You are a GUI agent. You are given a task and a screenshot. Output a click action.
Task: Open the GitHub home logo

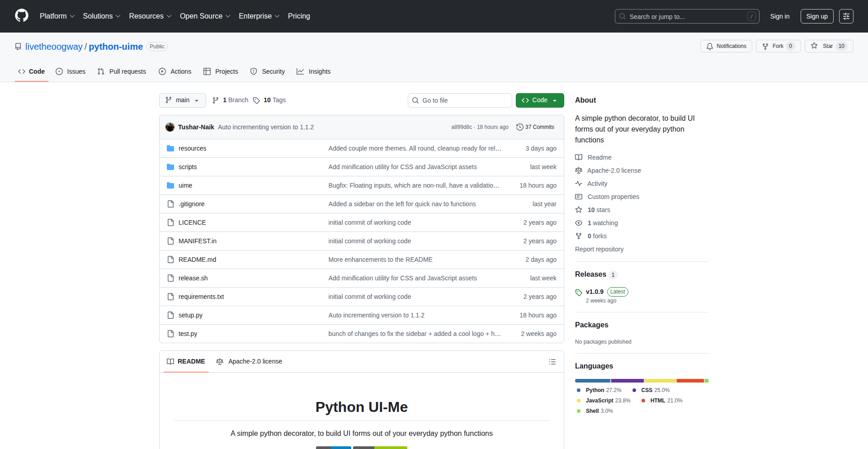(x=21, y=16)
